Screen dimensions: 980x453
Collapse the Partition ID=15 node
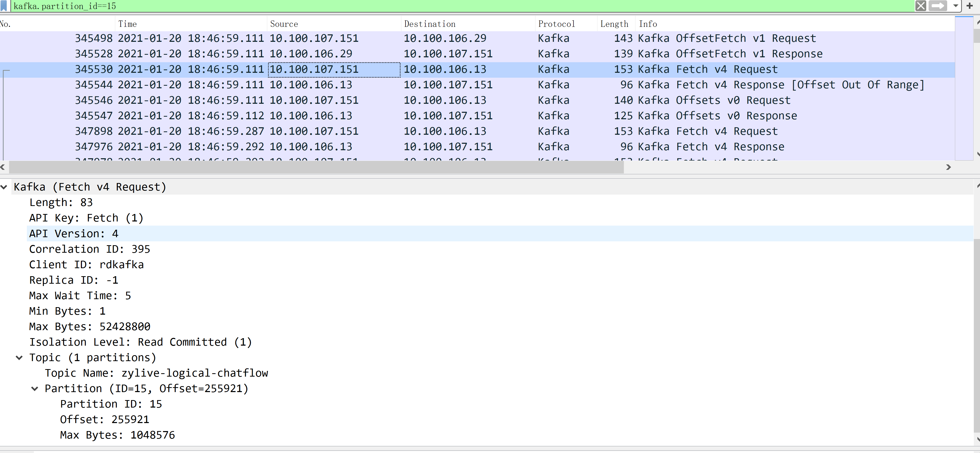35,389
